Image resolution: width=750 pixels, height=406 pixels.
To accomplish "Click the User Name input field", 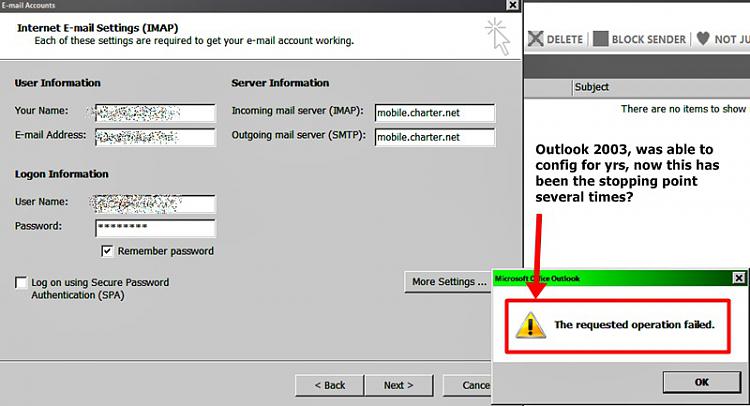I will (x=155, y=204).
